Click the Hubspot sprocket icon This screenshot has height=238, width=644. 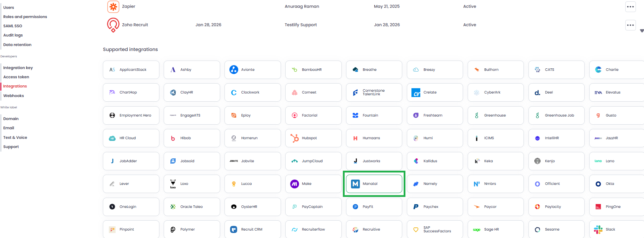pyautogui.click(x=294, y=138)
